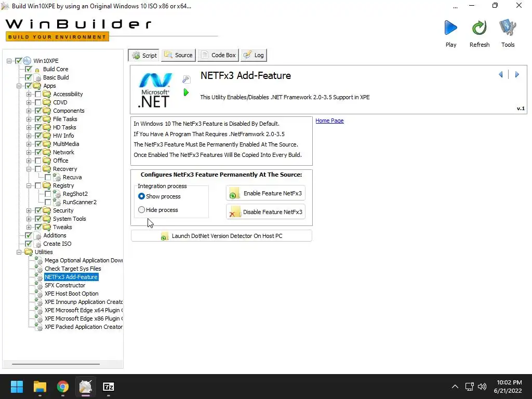Collapse the Win10XPE root node

click(9, 61)
